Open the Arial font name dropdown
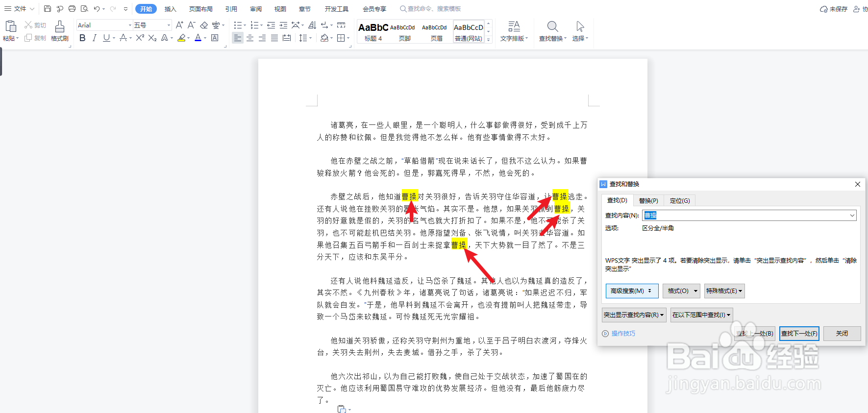Screen dimensions: 868x413 coord(130,25)
